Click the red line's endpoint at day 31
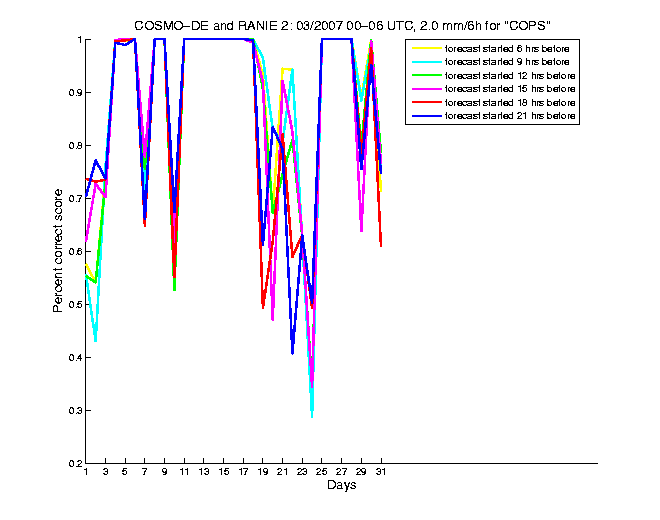Image resolution: width=660 pixels, height=520 pixels. pyautogui.click(x=381, y=245)
